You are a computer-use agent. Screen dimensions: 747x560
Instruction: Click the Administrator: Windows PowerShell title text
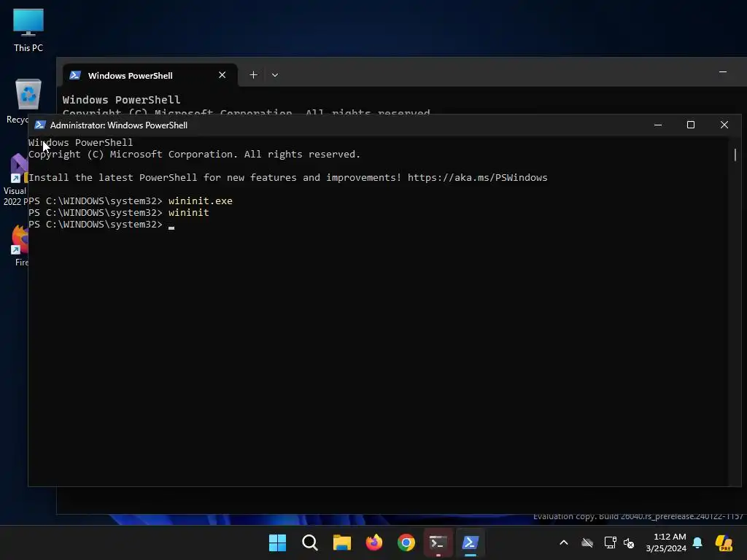[119, 125]
